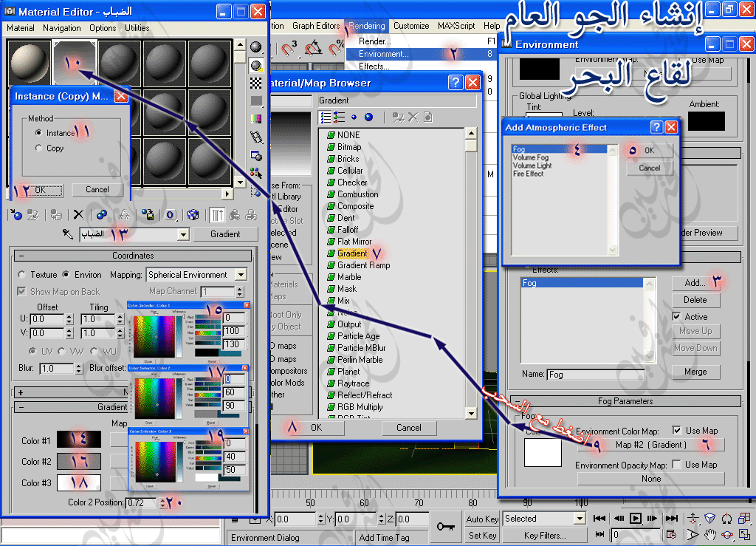Click the Merge button in Environment

click(x=695, y=372)
